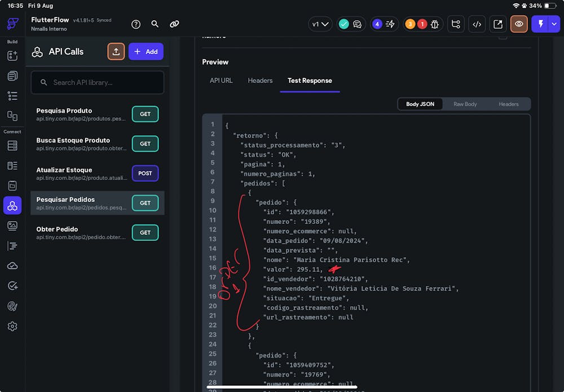
Task: Open the comments chat icon
Action: click(x=357, y=24)
